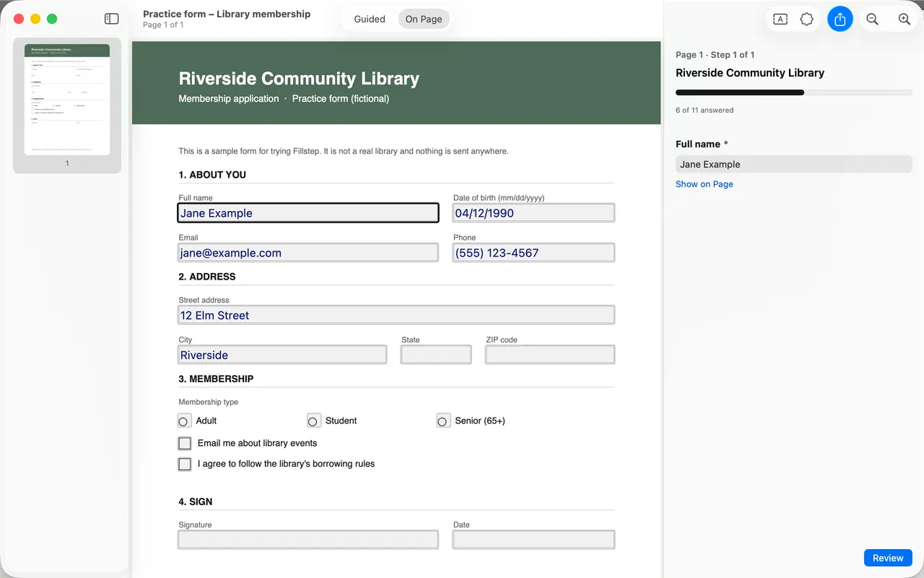Click the Date field in the Sign section

pyautogui.click(x=533, y=540)
